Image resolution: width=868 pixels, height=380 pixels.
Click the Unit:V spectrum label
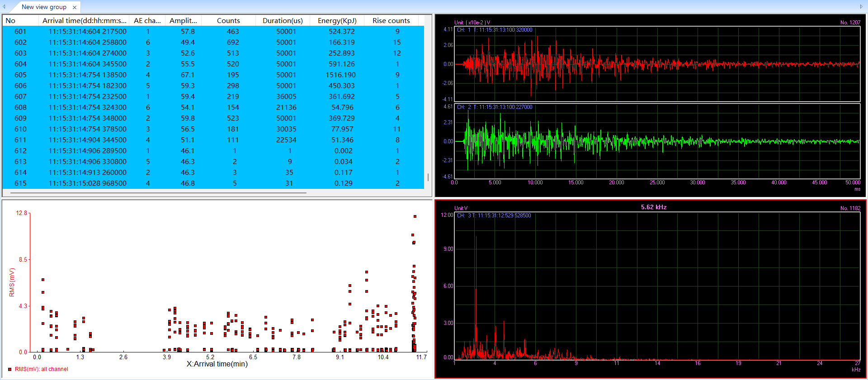coord(461,208)
